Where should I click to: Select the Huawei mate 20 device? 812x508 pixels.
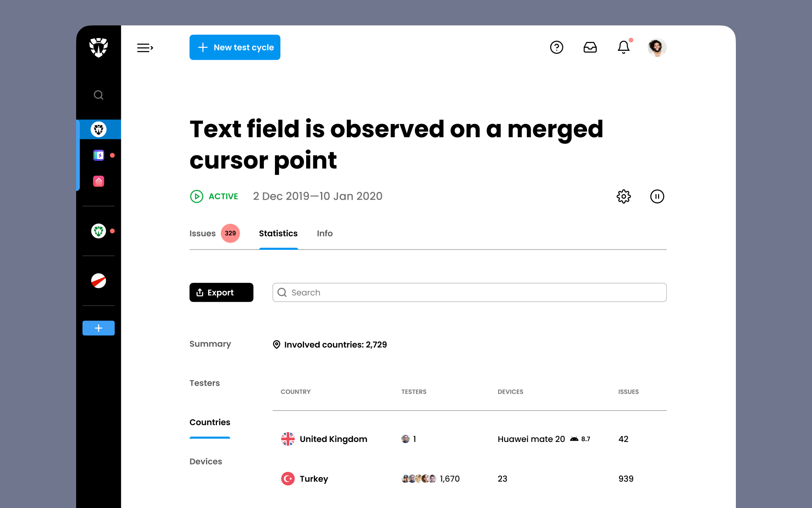tap(531, 439)
